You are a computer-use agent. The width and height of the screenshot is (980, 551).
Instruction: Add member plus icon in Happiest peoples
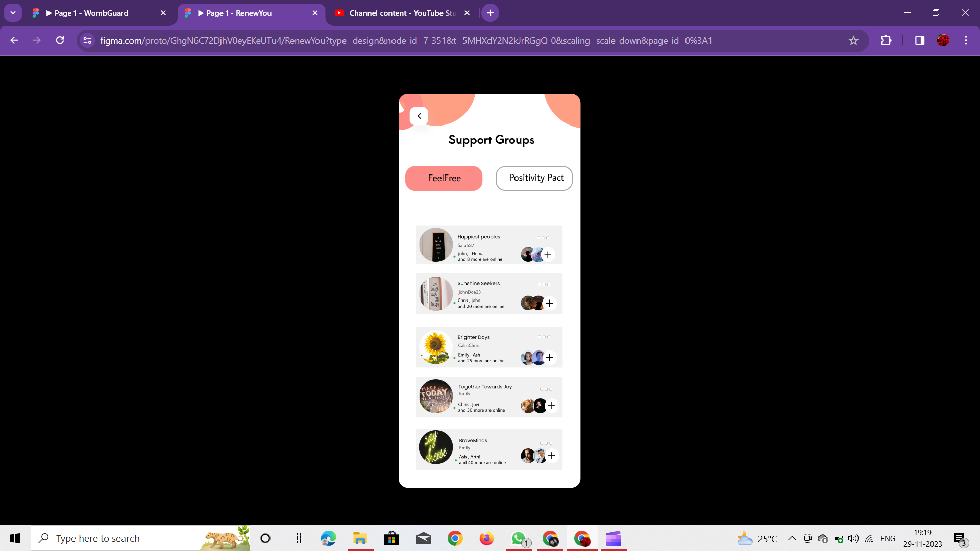click(x=548, y=255)
